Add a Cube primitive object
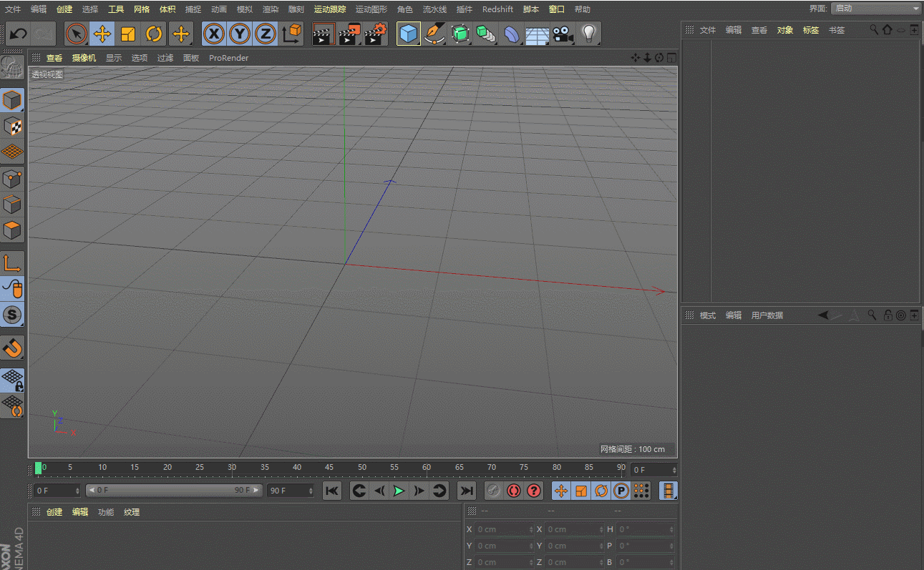 408,34
